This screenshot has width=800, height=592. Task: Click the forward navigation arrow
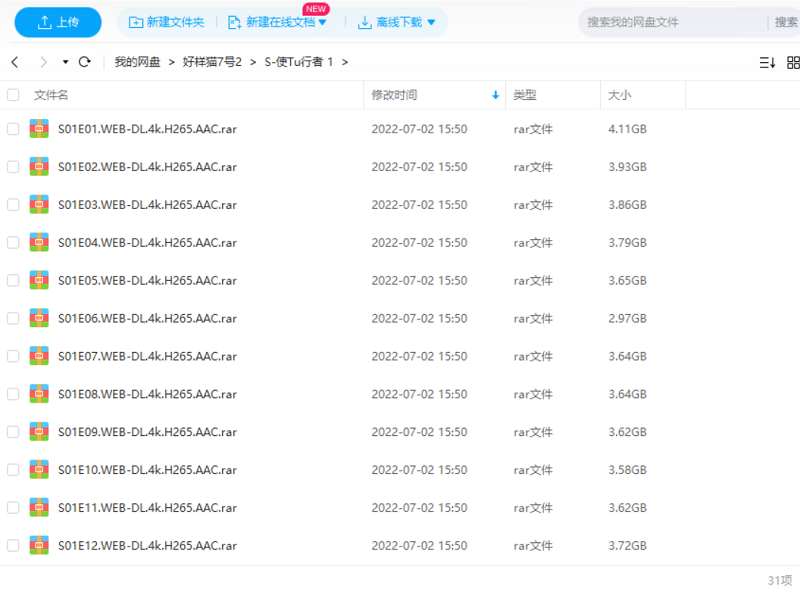pos(42,62)
